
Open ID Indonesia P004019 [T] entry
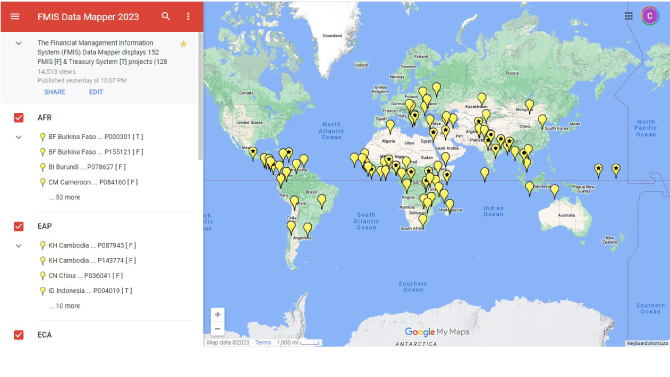(x=90, y=291)
